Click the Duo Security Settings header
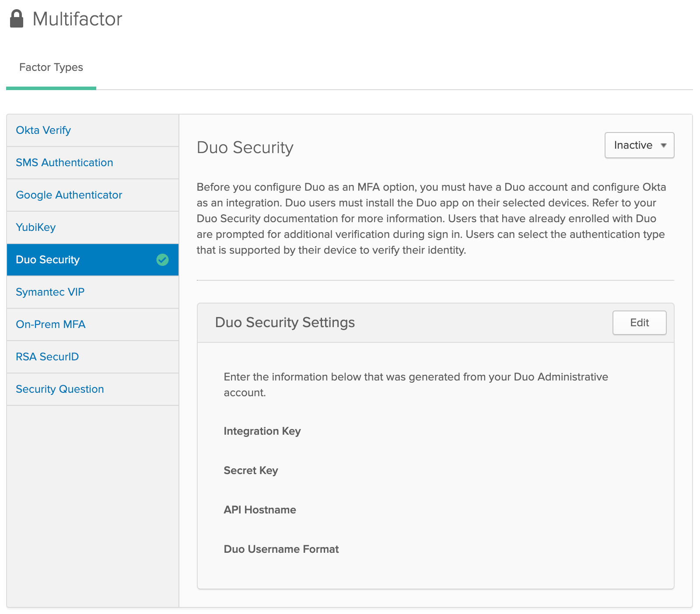This screenshot has height=614, width=700. 285,323
